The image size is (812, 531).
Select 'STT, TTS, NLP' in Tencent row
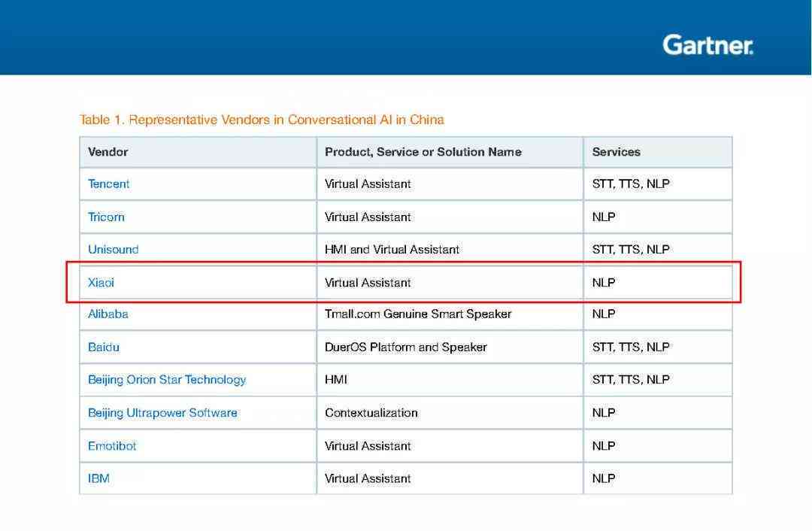tap(631, 184)
